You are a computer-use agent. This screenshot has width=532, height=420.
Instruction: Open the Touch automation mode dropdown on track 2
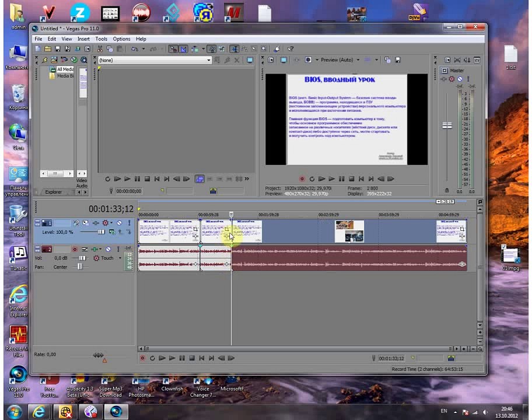pos(120,258)
